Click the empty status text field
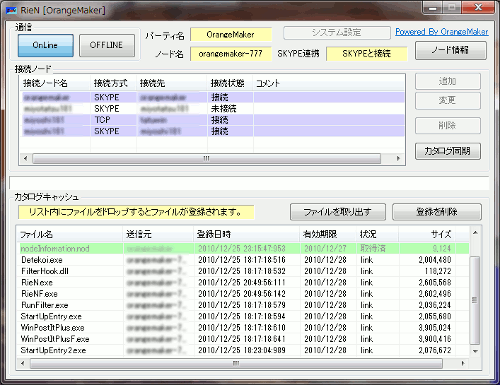The width and height of the screenshot is (500, 385). pos(249,183)
